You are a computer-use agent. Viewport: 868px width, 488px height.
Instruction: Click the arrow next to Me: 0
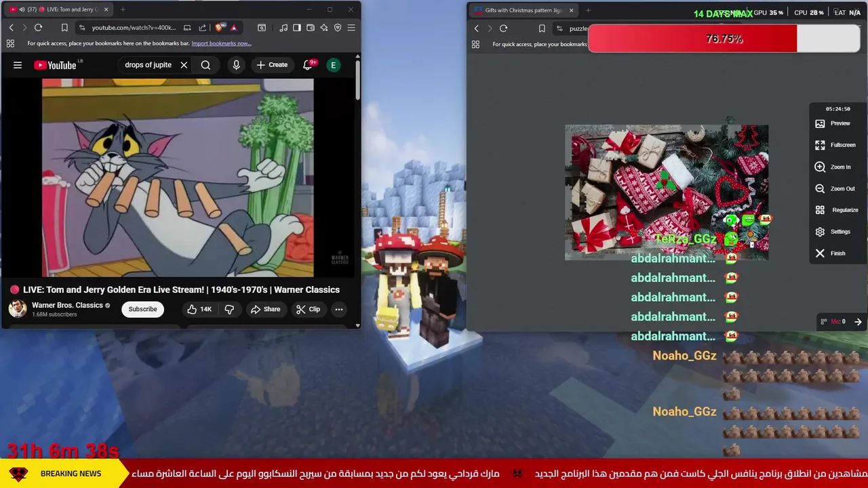point(858,322)
